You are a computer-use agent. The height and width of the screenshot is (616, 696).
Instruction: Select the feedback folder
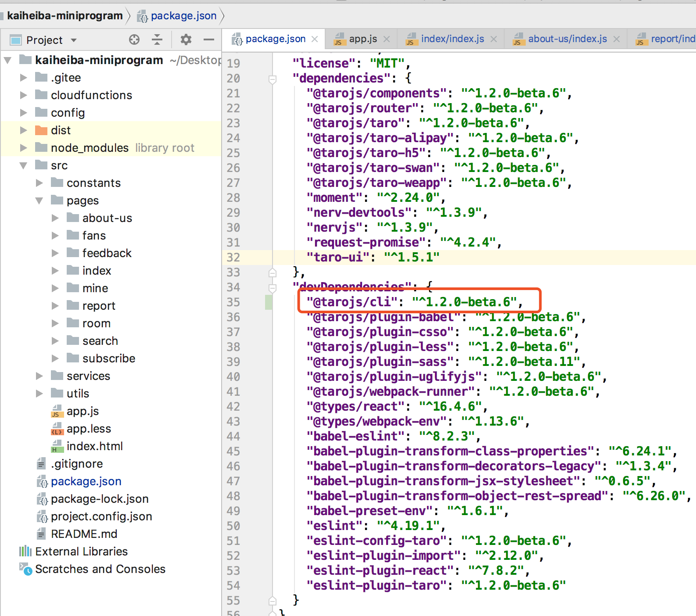tap(107, 253)
